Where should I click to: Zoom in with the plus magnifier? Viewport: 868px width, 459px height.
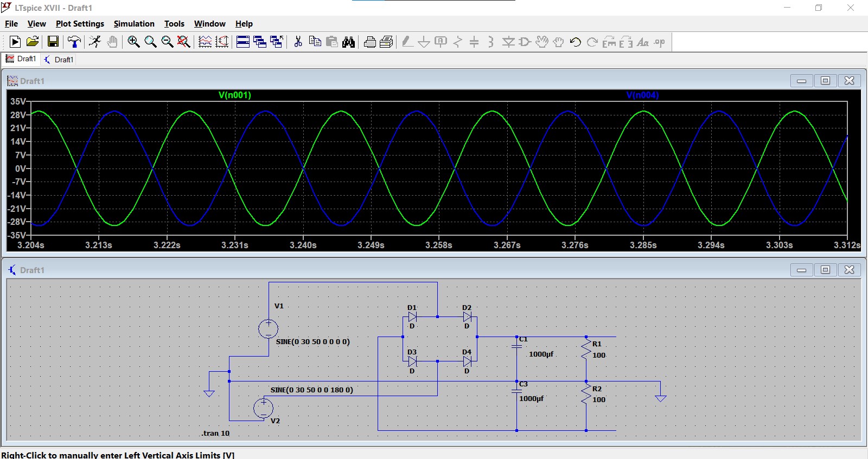coord(133,42)
